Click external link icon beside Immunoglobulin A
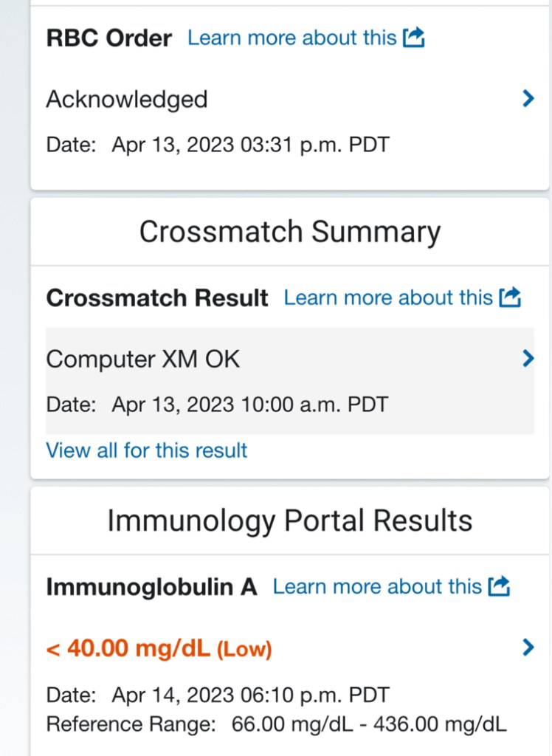 click(499, 585)
